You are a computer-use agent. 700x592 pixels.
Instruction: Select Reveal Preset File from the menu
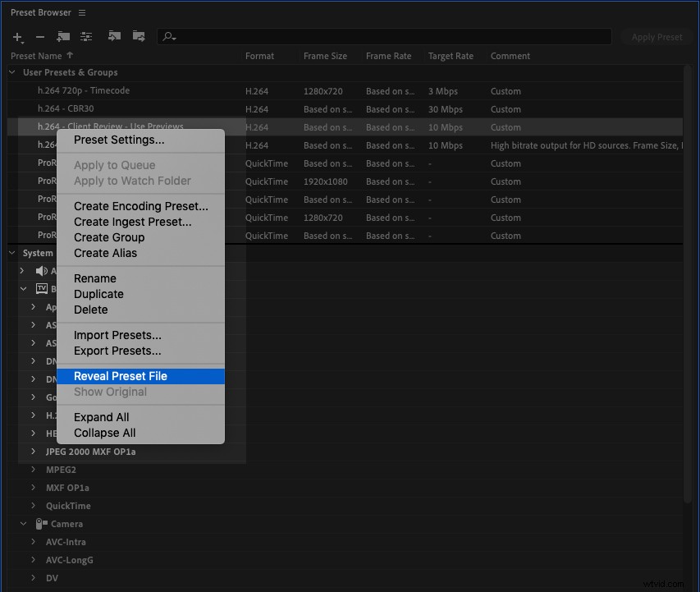[x=120, y=376]
